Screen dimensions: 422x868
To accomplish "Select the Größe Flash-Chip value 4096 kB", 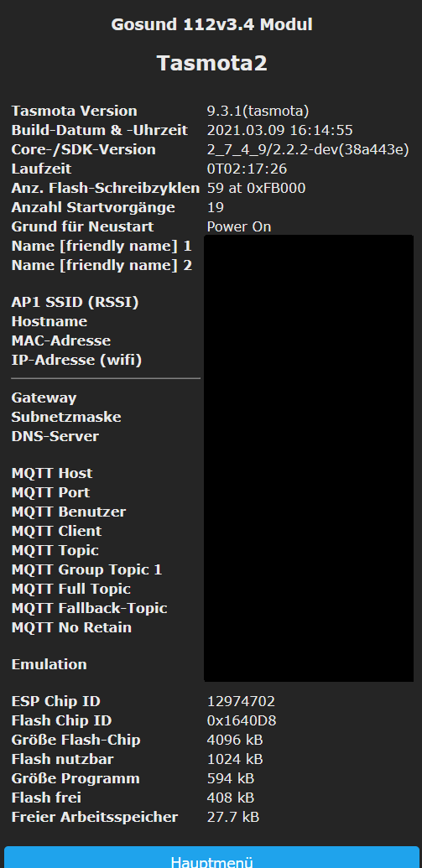I will pyautogui.click(x=235, y=741).
